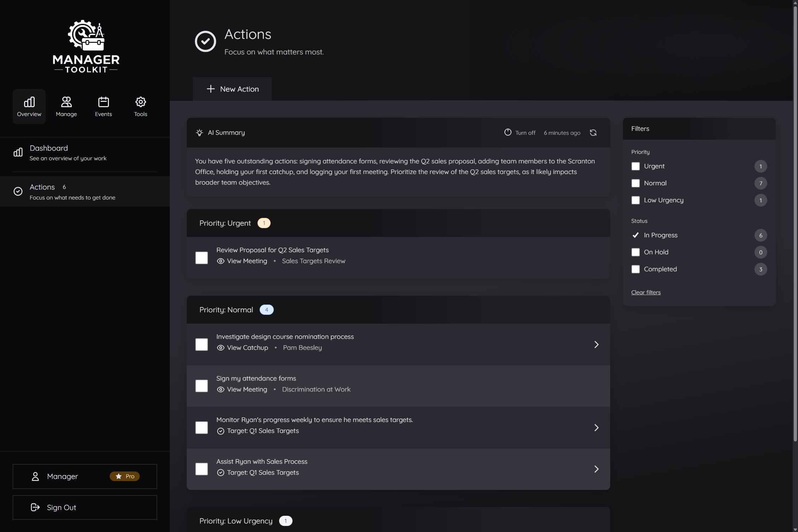The width and height of the screenshot is (798, 532).
Task: Click the Sign Out icon
Action: 35,507
